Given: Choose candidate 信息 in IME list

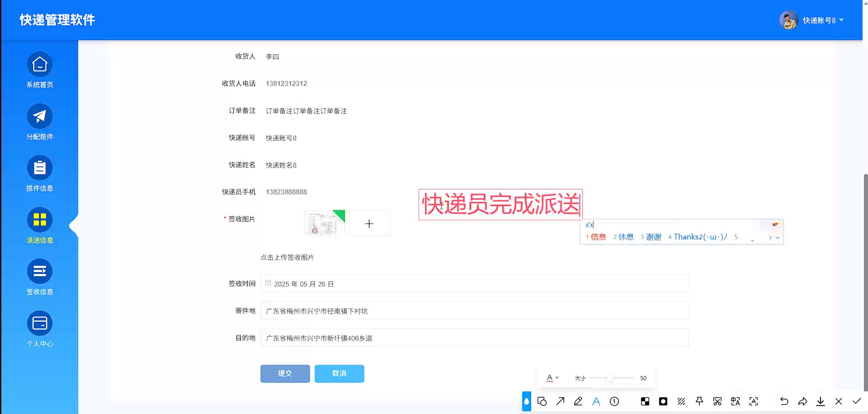Looking at the screenshot, I should point(598,237).
